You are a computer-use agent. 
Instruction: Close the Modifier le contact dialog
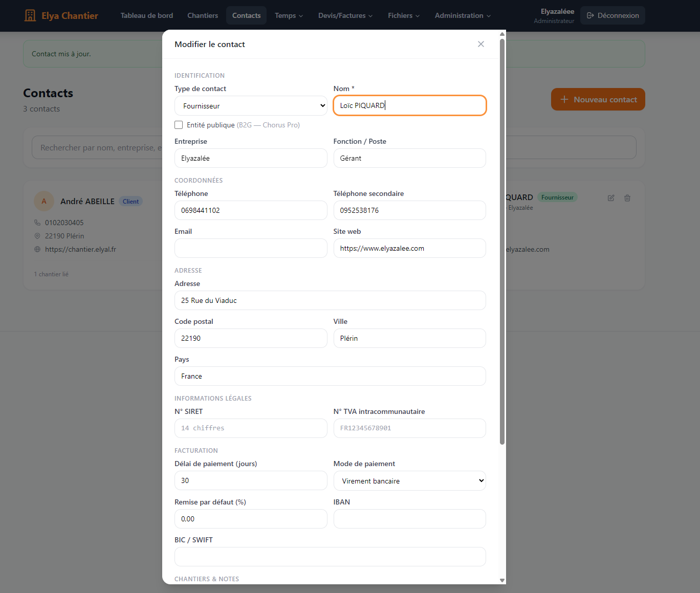click(x=480, y=44)
